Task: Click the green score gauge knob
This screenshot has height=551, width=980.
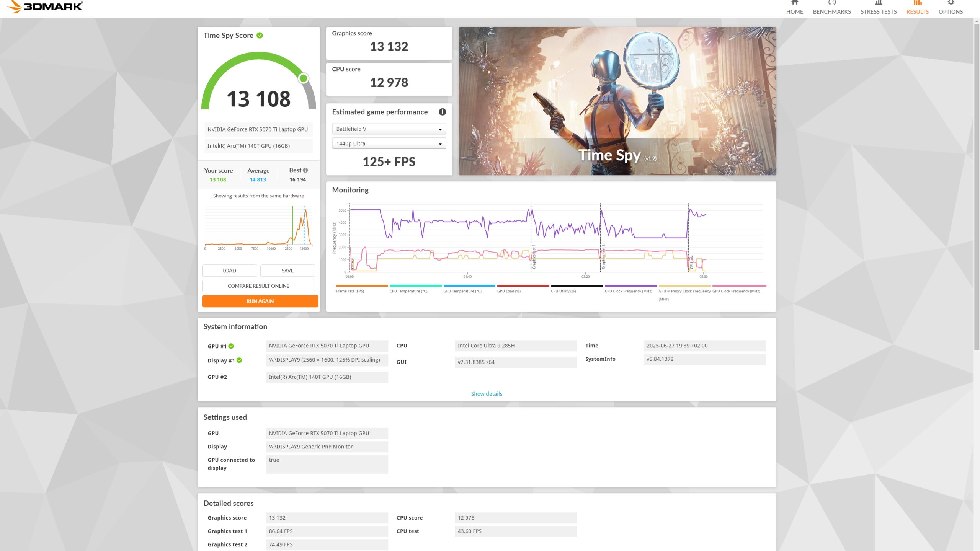Action: [x=303, y=78]
